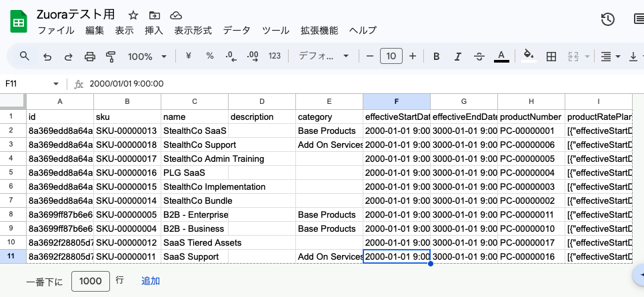The width and height of the screenshot is (644, 297).
Task: Open the Google Sheets home icon
Action: tap(19, 21)
